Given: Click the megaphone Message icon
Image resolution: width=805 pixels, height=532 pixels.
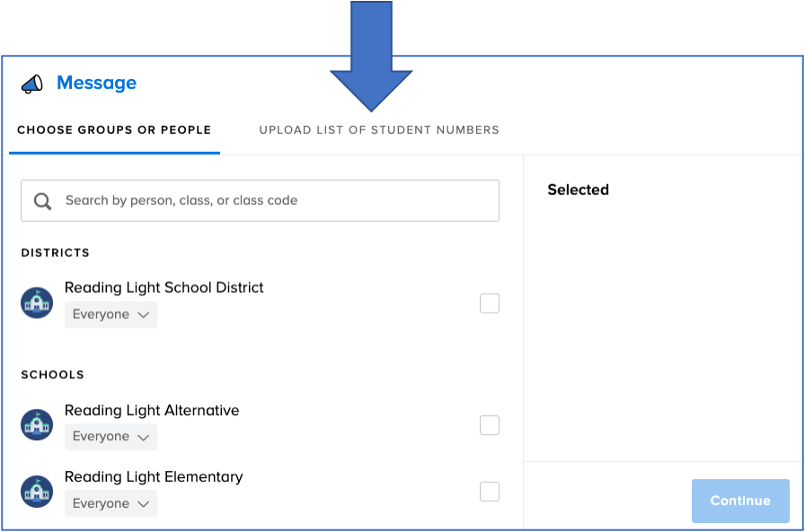Looking at the screenshot, I should tap(31, 84).
